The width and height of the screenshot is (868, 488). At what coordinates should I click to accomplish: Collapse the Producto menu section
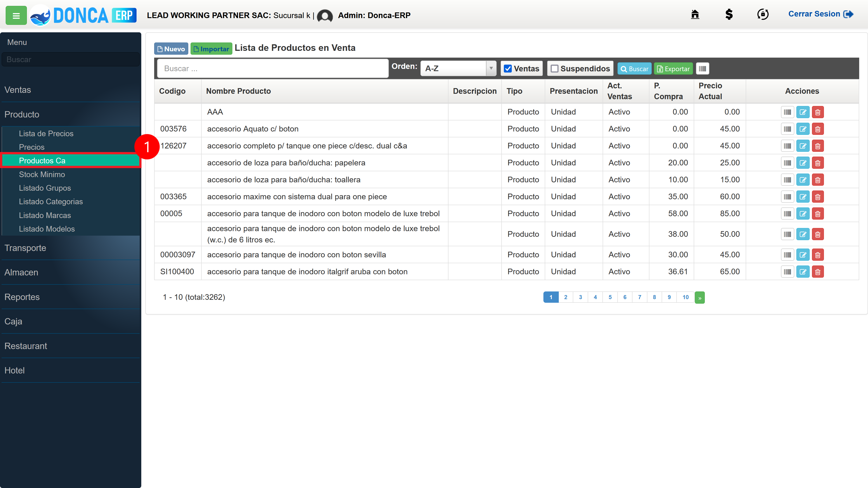pyautogui.click(x=71, y=115)
